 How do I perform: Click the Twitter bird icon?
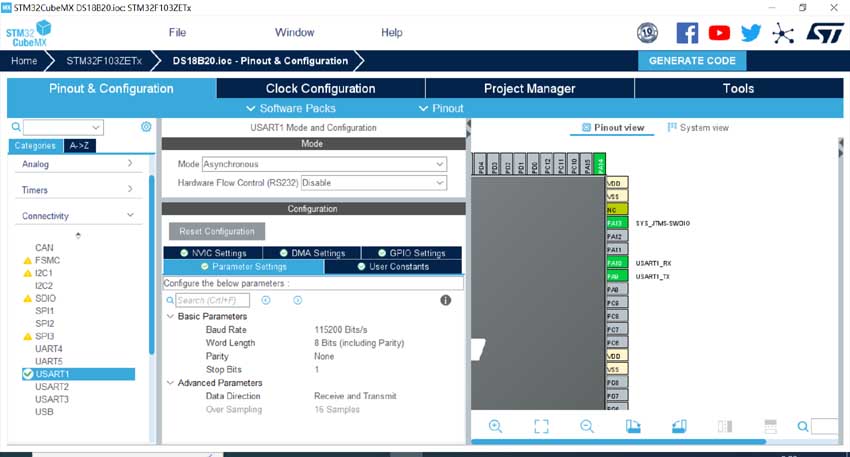pyautogui.click(x=750, y=33)
